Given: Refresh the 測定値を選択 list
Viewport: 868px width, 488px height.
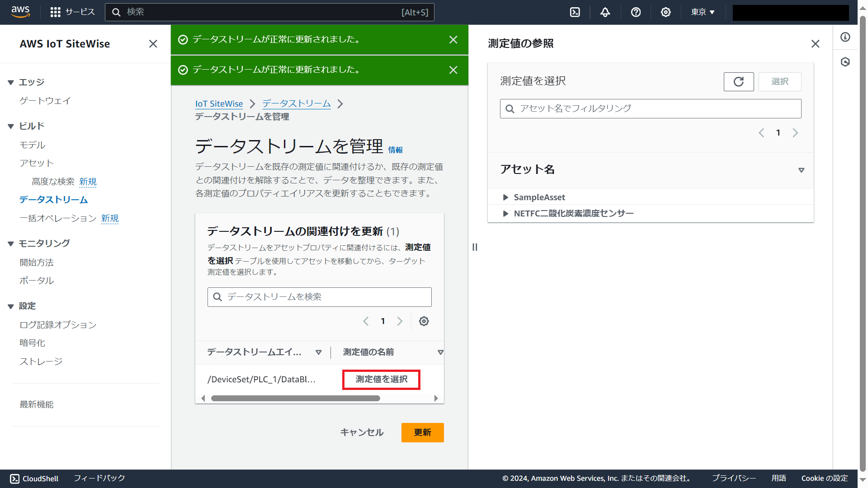Looking at the screenshot, I should tap(739, 82).
